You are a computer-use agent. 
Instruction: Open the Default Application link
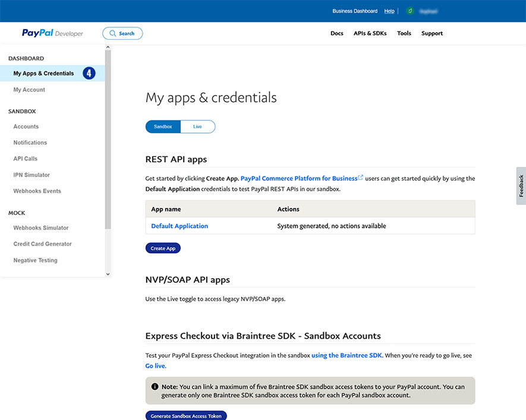click(x=179, y=226)
